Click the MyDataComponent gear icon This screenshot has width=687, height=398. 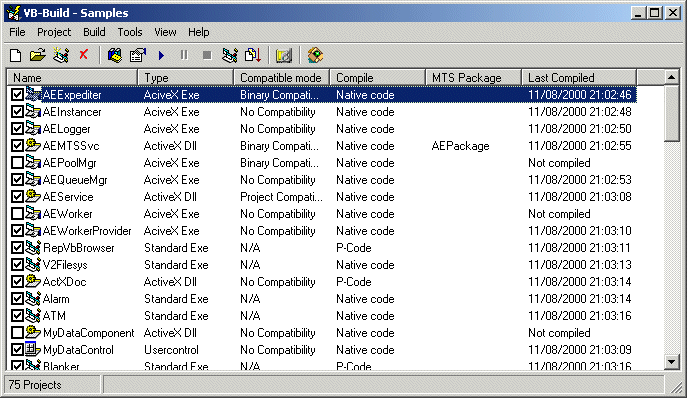pyautogui.click(x=33, y=332)
